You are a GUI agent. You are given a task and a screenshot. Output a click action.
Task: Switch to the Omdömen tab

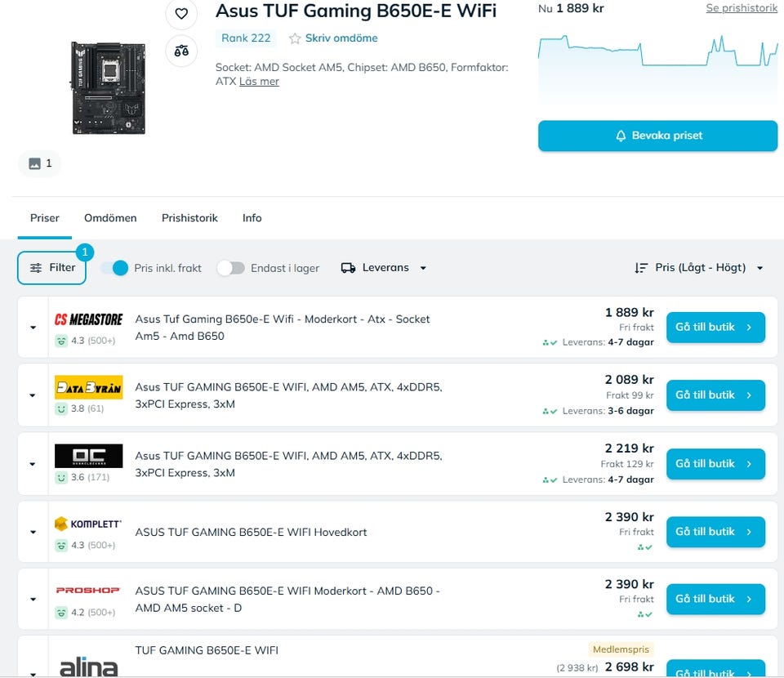pyautogui.click(x=110, y=218)
